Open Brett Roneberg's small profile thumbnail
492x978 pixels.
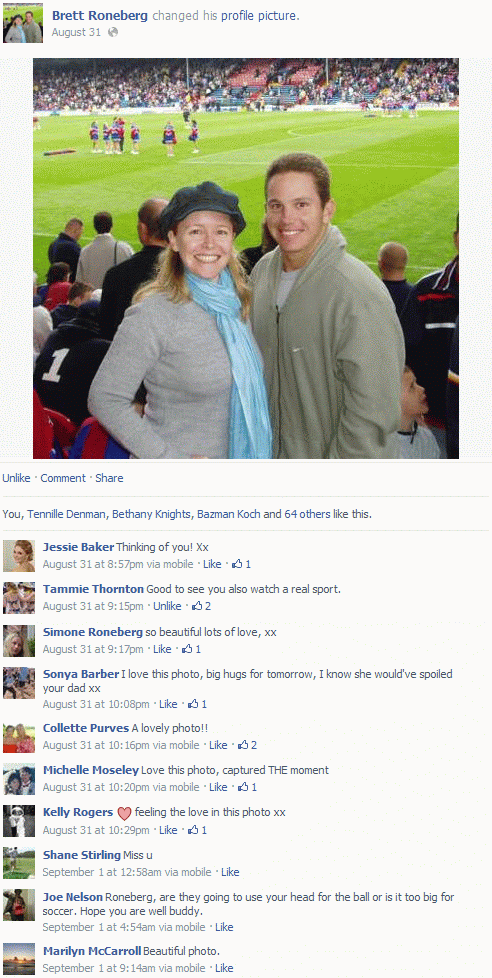[23, 23]
